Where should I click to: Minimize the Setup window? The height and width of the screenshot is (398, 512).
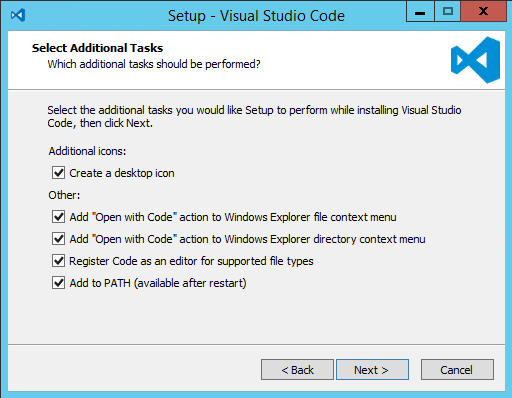pos(420,12)
